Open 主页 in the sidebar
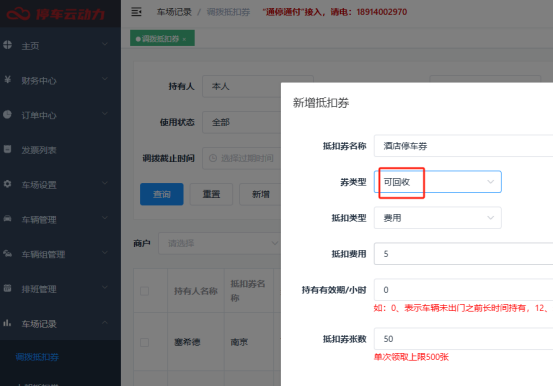Image resolution: width=554 pixels, height=386 pixels. tap(60, 46)
